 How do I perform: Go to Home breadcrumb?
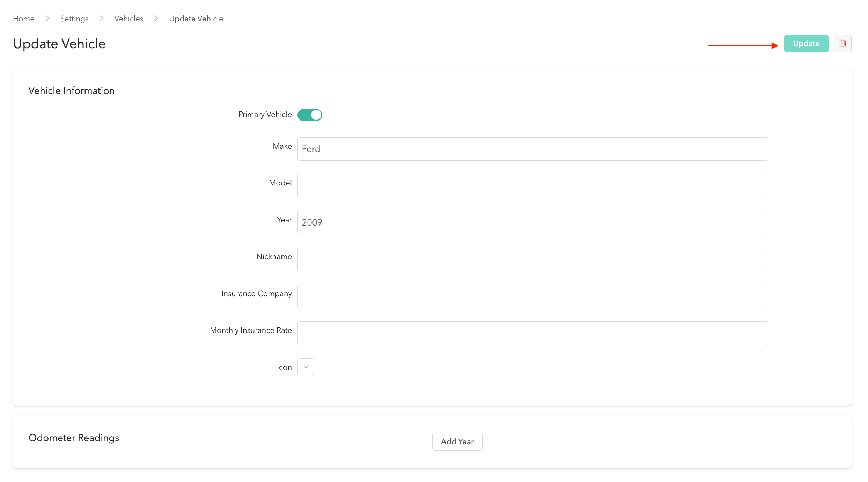24,19
